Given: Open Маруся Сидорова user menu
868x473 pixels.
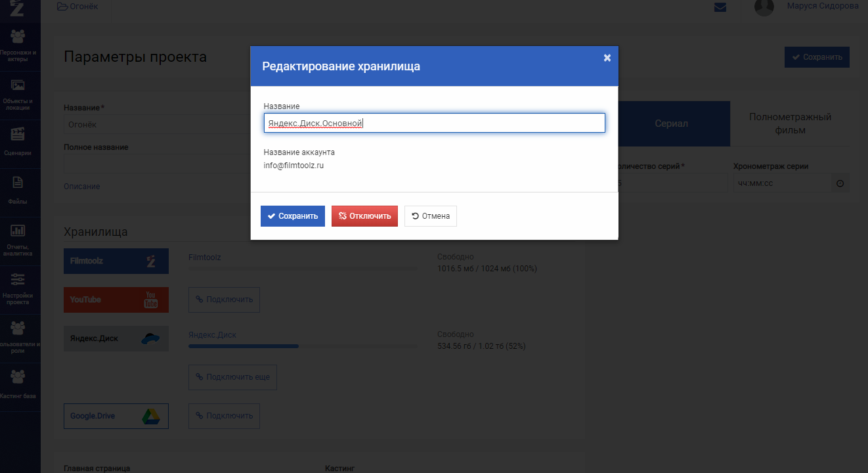Looking at the screenshot, I should (823, 6).
